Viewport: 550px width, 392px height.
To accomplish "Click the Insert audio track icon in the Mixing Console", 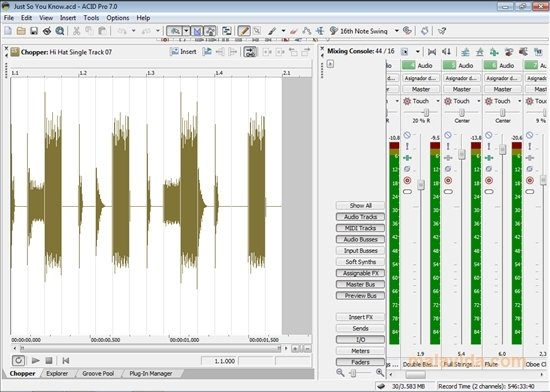I will pyautogui.click(x=465, y=52).
